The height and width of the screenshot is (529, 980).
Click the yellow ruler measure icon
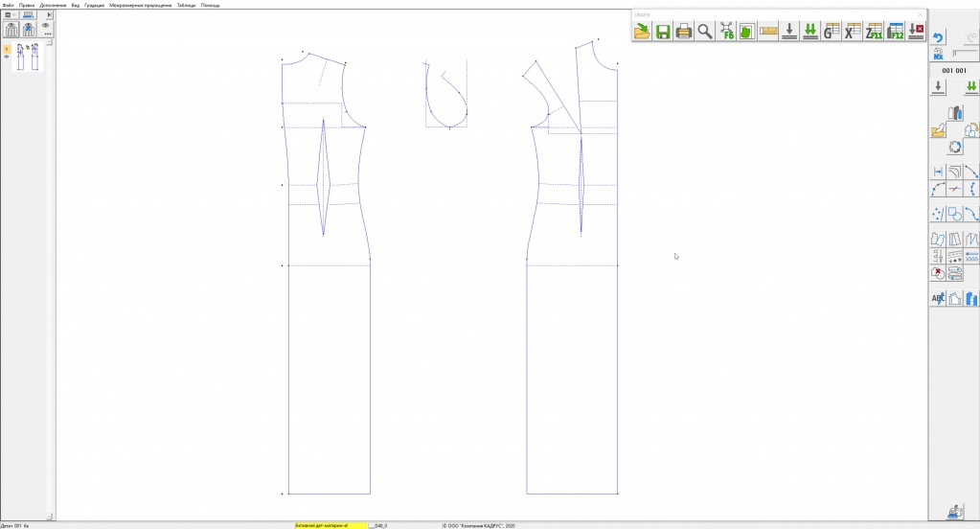click(x=768, y=32)
